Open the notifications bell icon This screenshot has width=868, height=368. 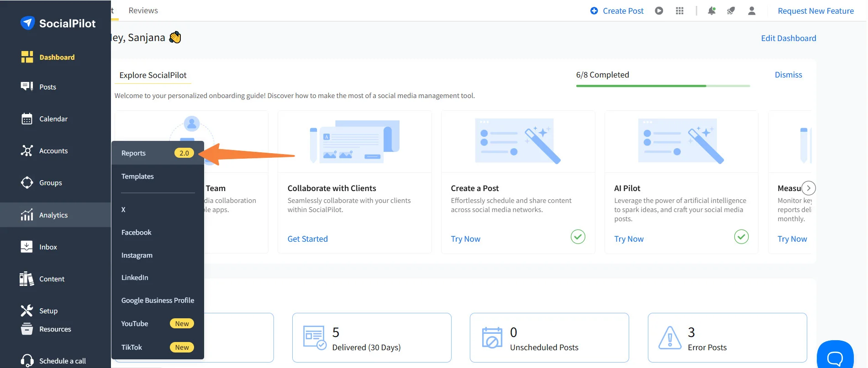[711, 10]
